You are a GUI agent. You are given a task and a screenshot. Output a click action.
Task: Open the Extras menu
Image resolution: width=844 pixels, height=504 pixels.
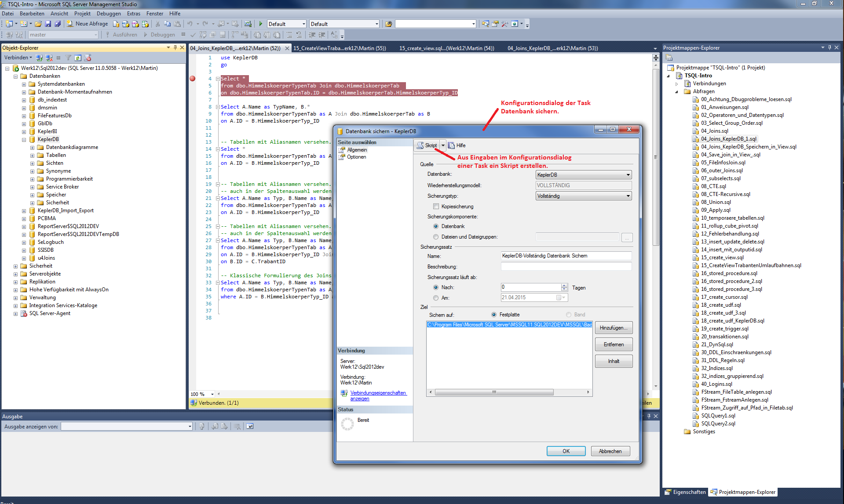pos(134,14)
